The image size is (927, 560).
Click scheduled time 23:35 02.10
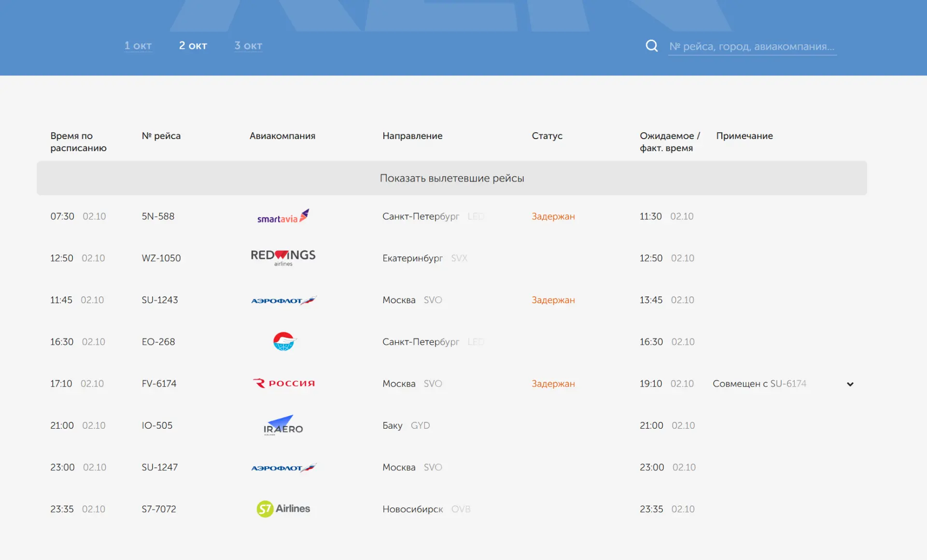point(78,509)
